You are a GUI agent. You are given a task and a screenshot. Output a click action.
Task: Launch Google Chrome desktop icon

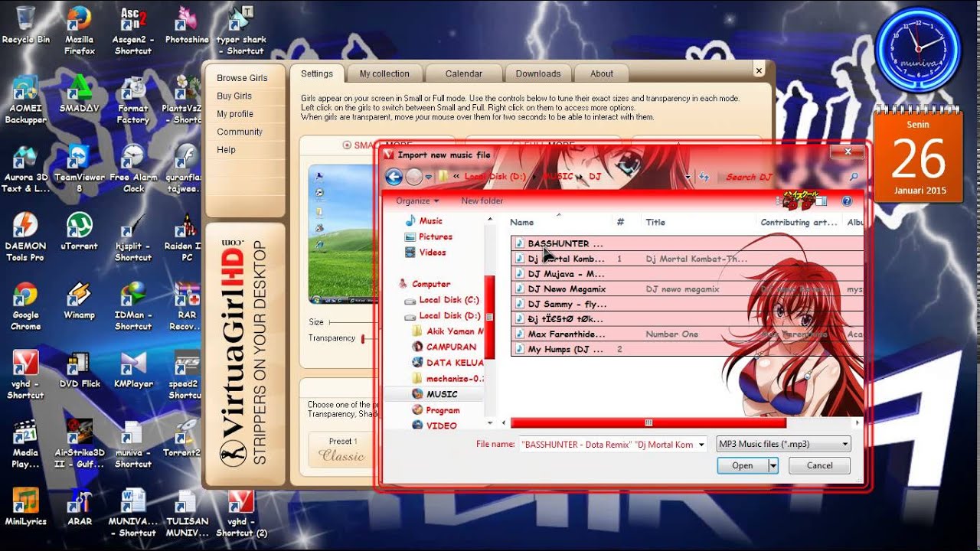[x=26, y=306]
